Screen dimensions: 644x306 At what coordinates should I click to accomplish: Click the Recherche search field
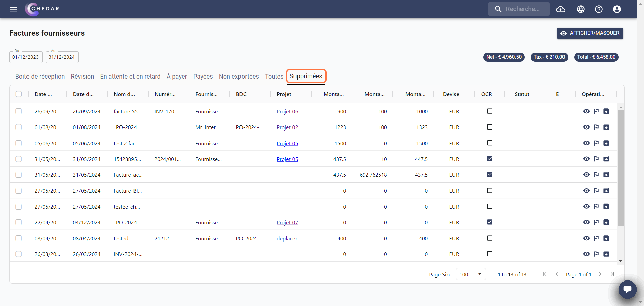click(519, 9)
